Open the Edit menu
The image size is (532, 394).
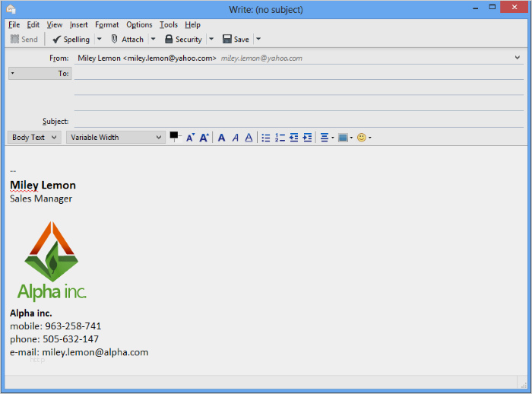click(x=33, y=25)
